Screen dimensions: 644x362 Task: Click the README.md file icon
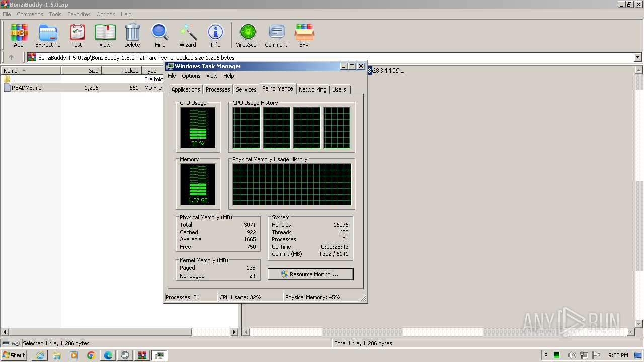click(x=7, y=88)
